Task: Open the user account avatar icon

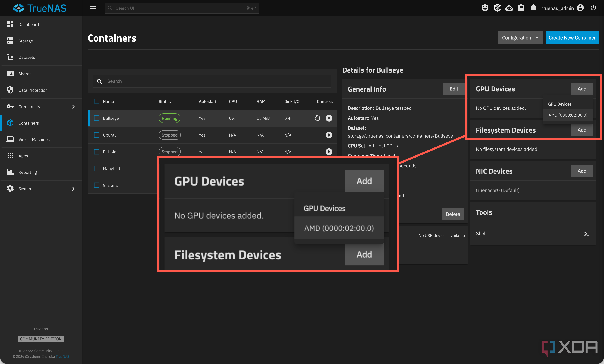Action: 580,8
